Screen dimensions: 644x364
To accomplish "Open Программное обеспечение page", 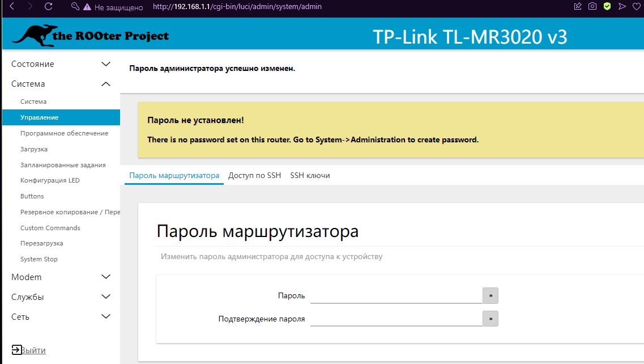I will pos(65,133).
